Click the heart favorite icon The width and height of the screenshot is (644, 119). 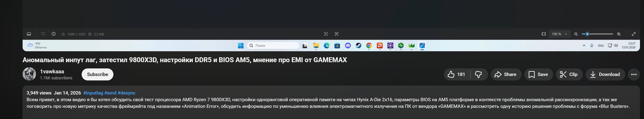pos(43,34)
